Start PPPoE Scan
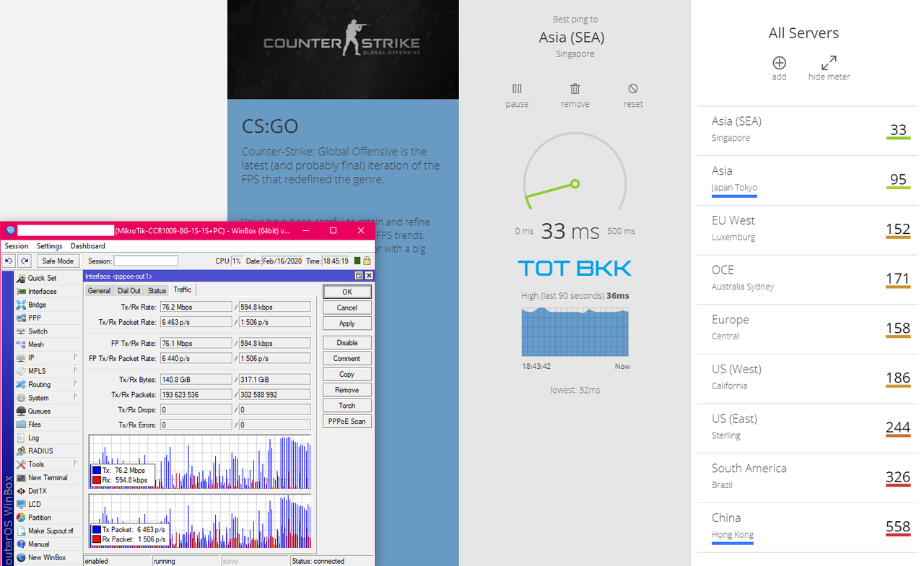The height and width of the screenshot is (566, 924). click(347, 422)
